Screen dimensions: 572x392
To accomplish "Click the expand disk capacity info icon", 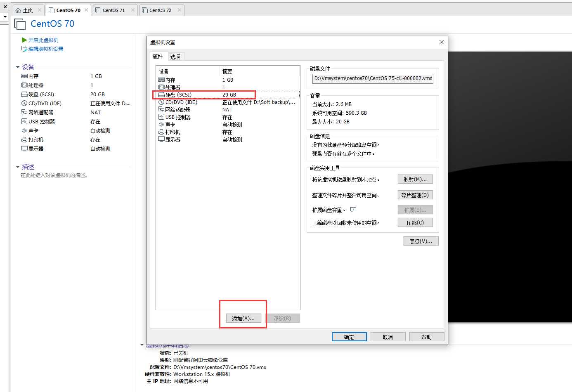I will click(x=353, y=210).
